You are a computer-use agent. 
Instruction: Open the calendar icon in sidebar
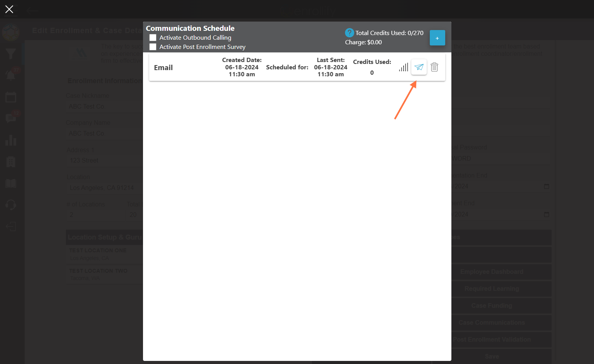click(x=11, y=97)
